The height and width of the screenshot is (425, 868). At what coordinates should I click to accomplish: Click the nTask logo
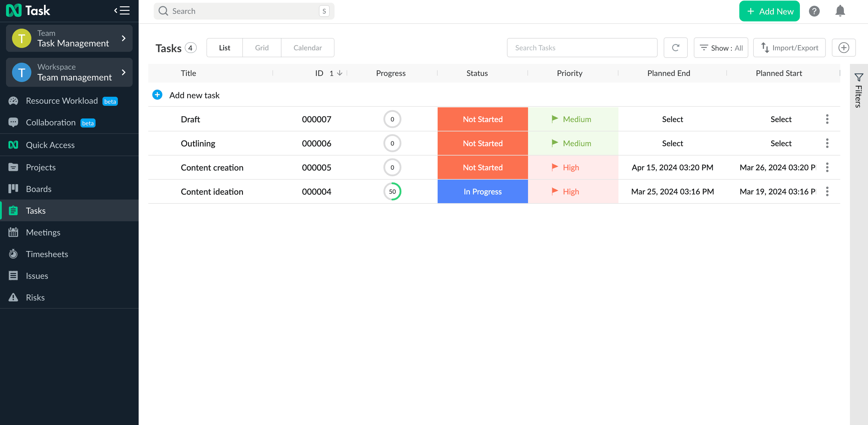click(x=28, y=11)
